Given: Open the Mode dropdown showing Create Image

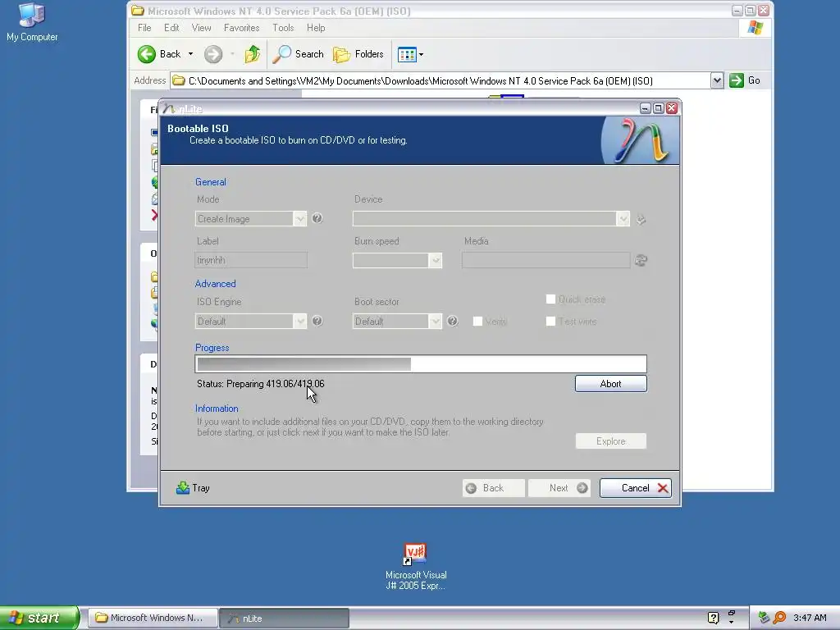Looking at the screenshot, I should point(251,218).
